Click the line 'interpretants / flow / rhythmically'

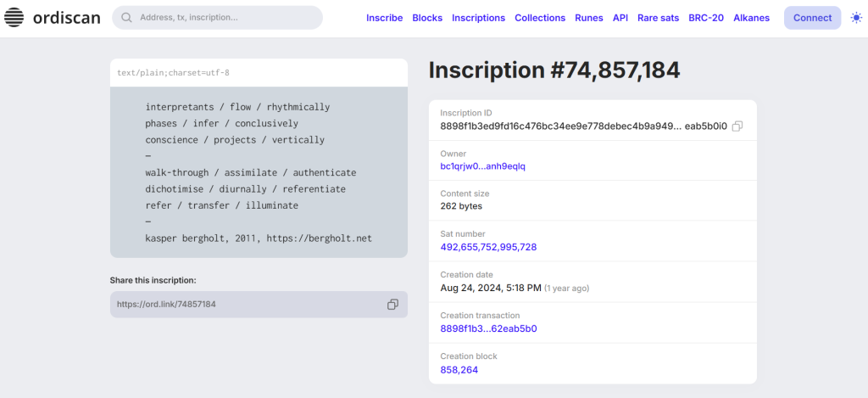237,107
